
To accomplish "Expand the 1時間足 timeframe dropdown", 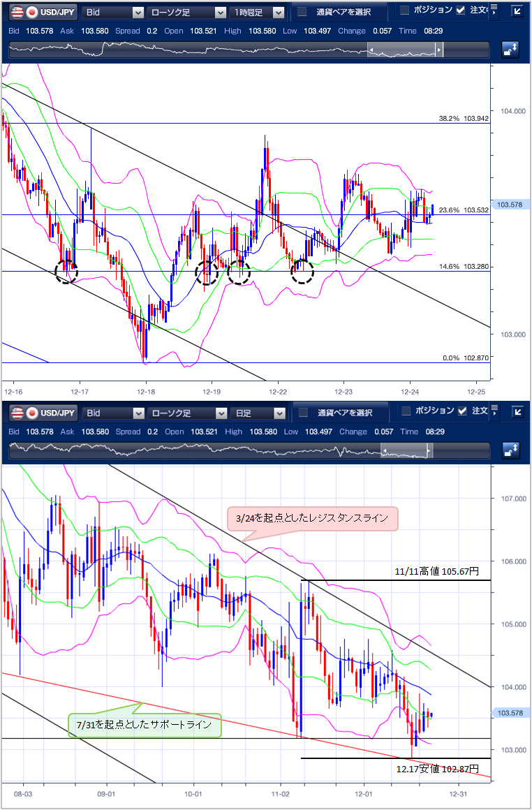I will coord(258,12).
